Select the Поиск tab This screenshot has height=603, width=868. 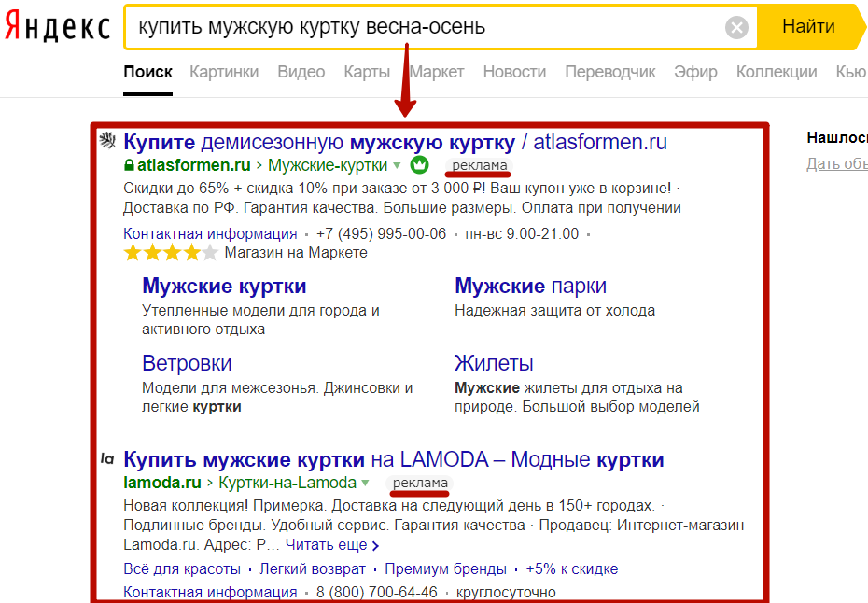point(147,72)
